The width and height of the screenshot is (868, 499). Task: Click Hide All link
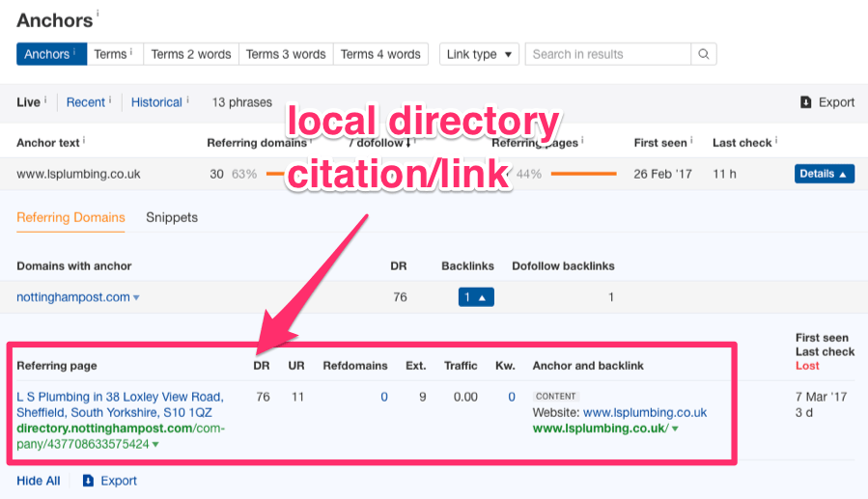point(39,481)
